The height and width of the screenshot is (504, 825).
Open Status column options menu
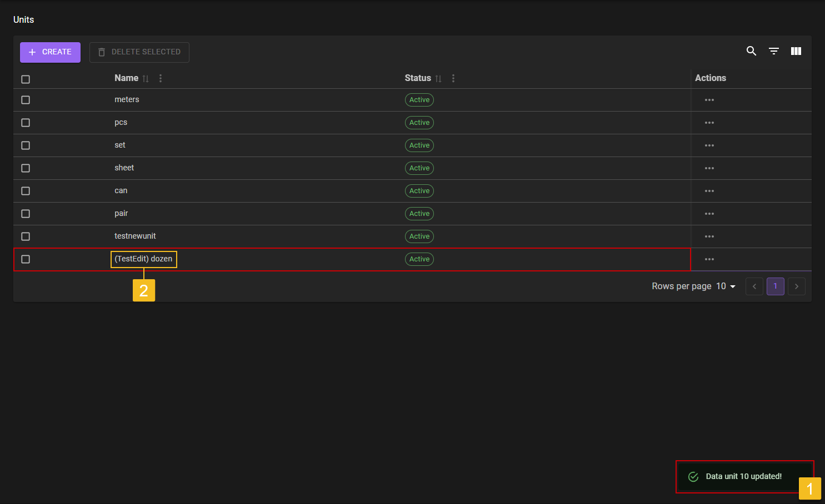[453, 78]
